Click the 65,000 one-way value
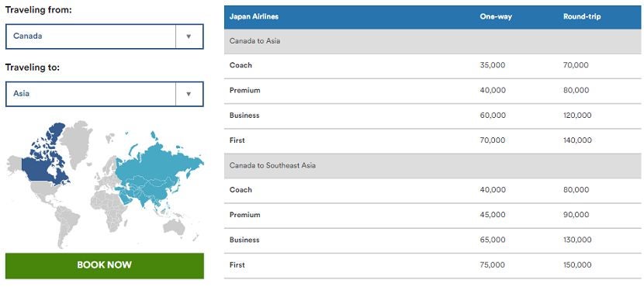The width and height of the screenshot is (644, 287). [x=493, y=240]
